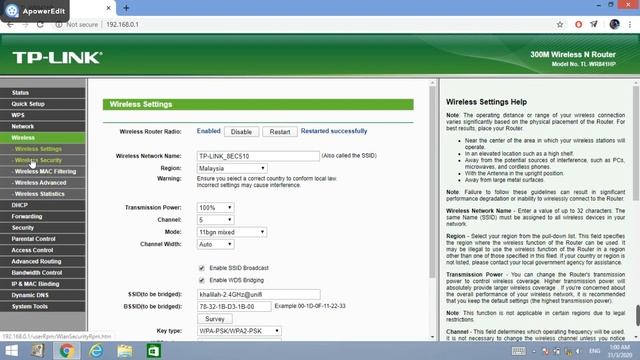
Task: Open Wireless MAC Filtering submenu
Action: [x=43, y=171]
